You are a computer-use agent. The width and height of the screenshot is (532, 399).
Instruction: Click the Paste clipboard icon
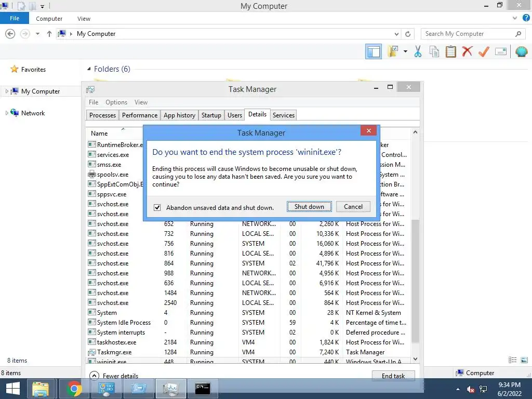(450, 51)
